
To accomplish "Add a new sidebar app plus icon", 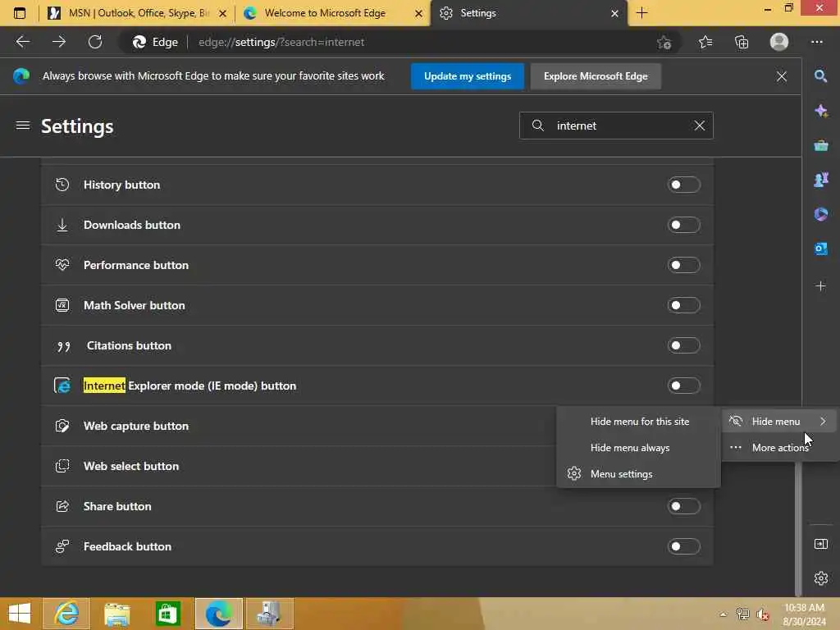I will [820, 286].
